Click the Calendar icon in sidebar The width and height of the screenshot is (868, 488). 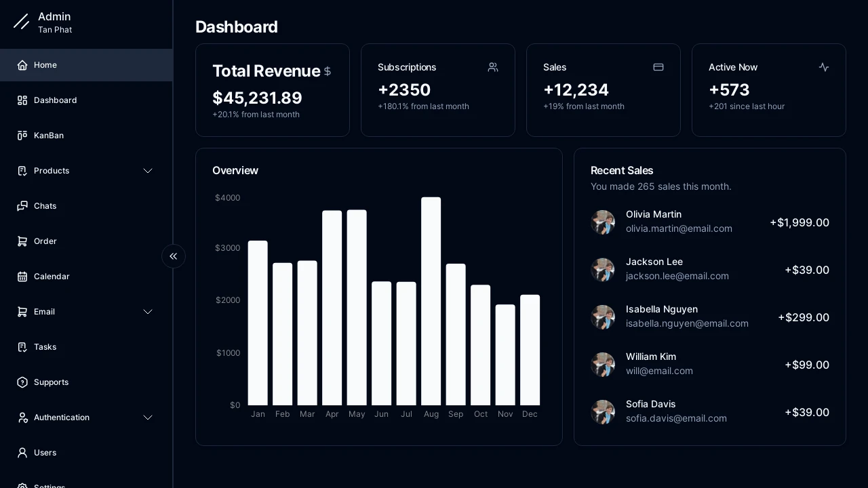[x=22, y=277]
